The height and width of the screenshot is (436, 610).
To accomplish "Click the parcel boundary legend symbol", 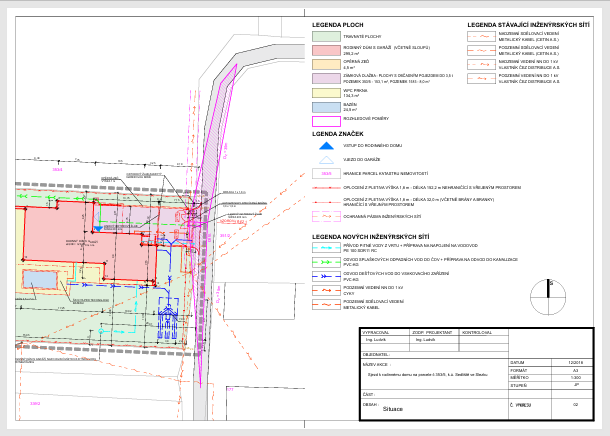I will pyautogui.click(x=326, y=173).
